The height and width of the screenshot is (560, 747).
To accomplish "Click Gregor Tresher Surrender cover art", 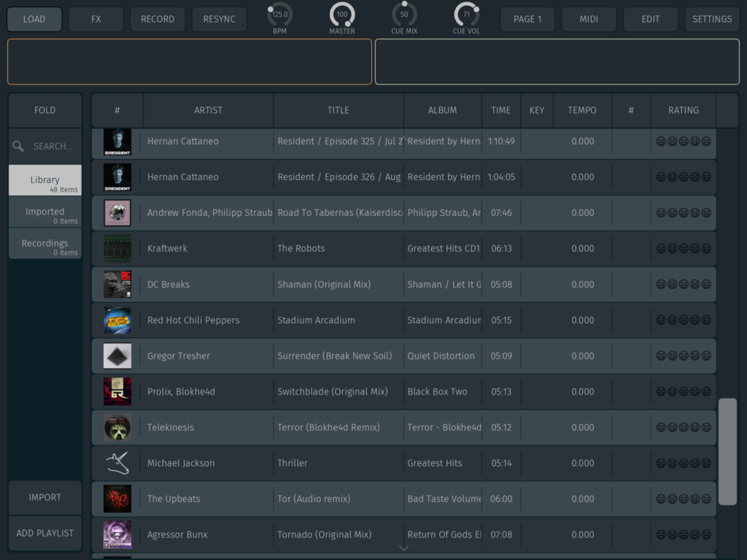I will tap(117, 356).
